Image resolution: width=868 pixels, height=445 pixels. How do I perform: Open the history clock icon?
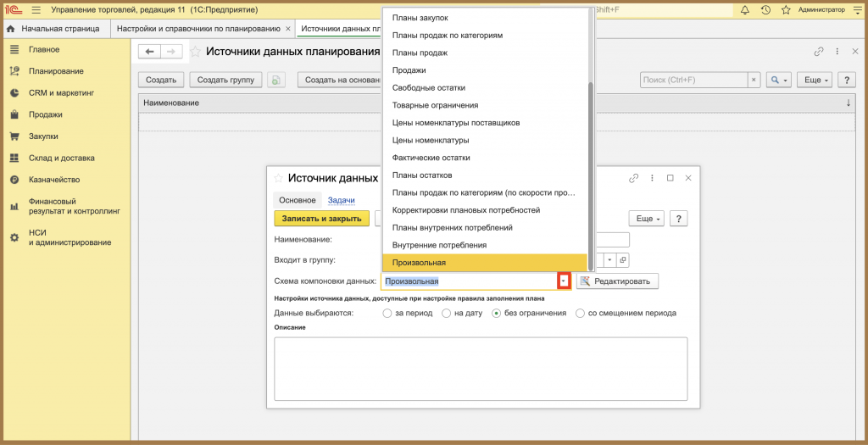pyautogui.click(x=765, y=10)
